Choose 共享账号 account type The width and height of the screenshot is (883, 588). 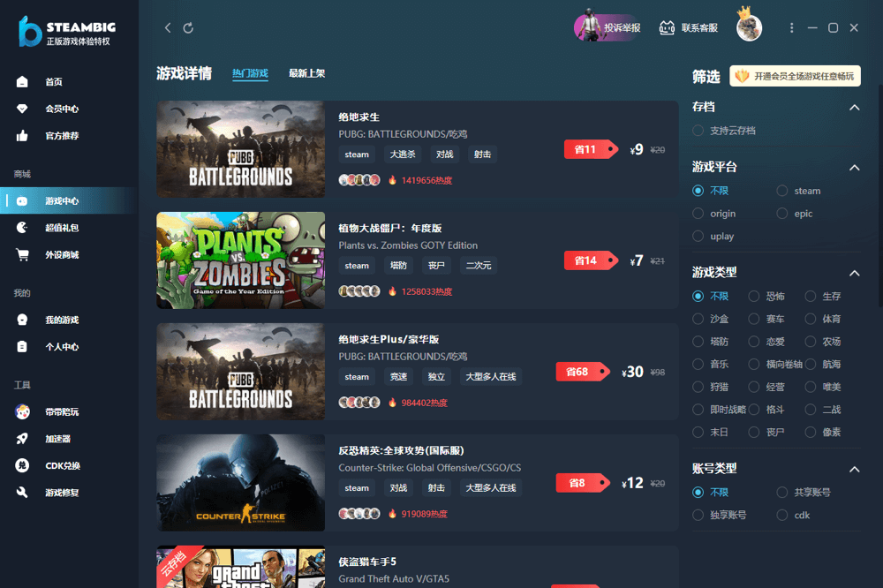pyautogui.click(x=782, y=493)
